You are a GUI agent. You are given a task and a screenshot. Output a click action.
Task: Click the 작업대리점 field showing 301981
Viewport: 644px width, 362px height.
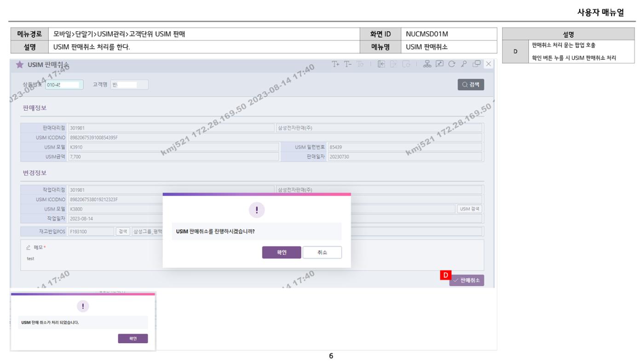point(171,190)
